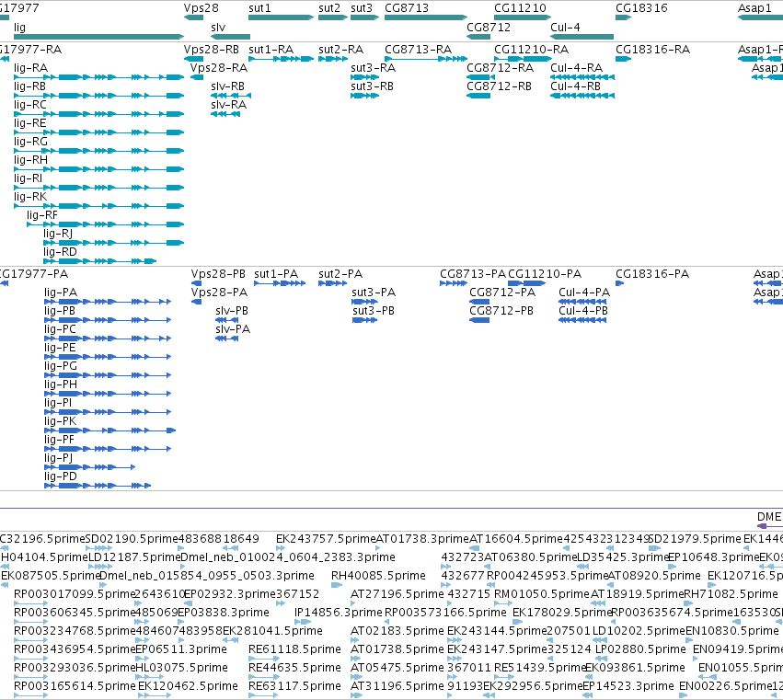Viewport: 783px width, 700px height.
Task: Select EST RE44635.5prime
Action: [264, 676]
